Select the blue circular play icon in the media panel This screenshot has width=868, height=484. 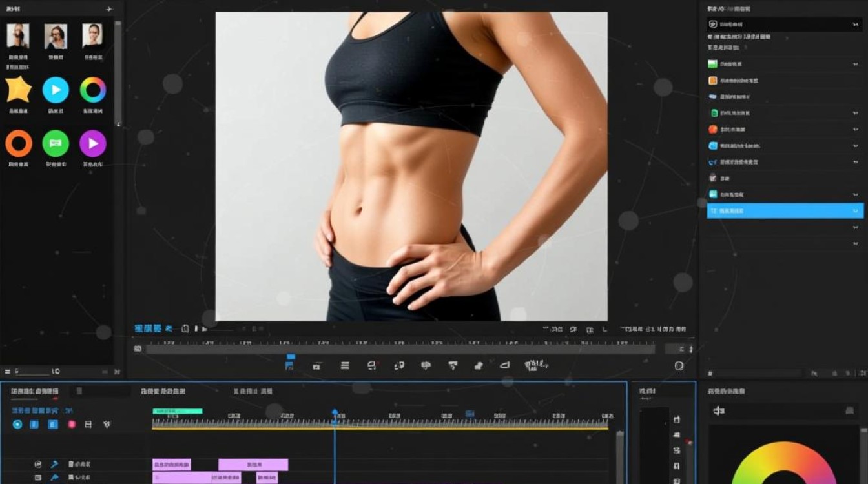(56, 90)
